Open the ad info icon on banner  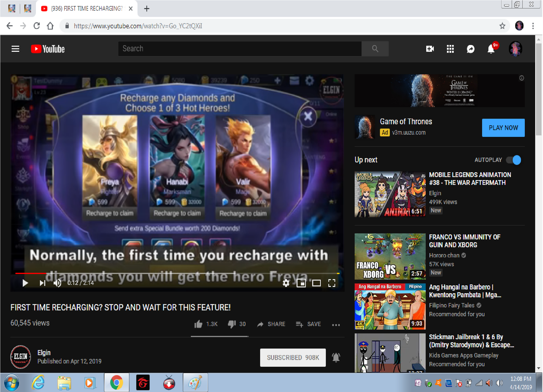point(521,78)
